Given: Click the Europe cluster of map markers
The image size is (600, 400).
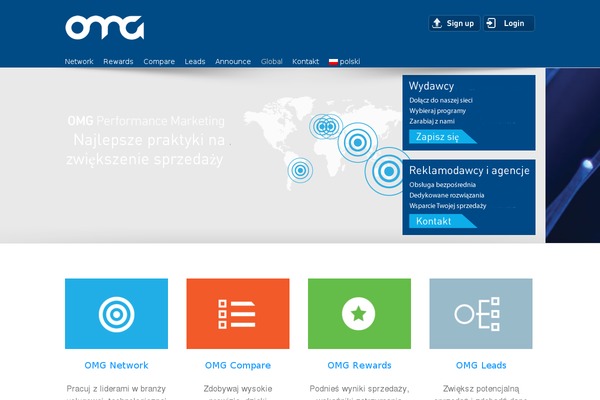Looking at the screenshot, I should tap(326, 126).
